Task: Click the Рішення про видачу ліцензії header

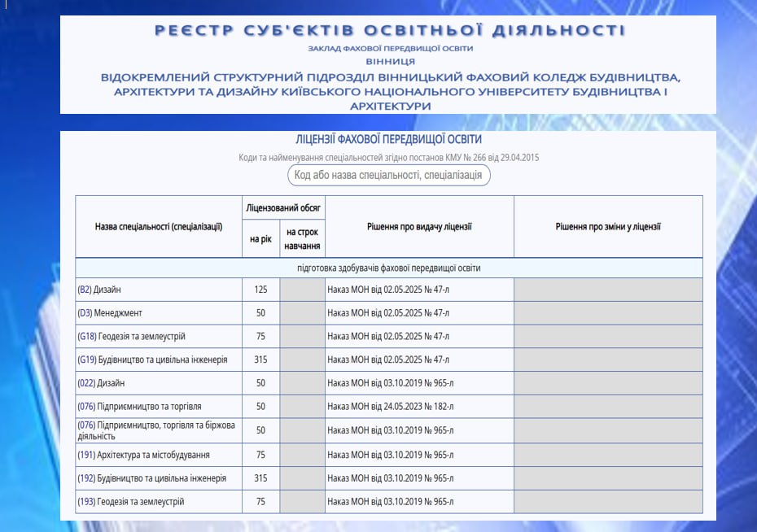Action: coord(419,227)
